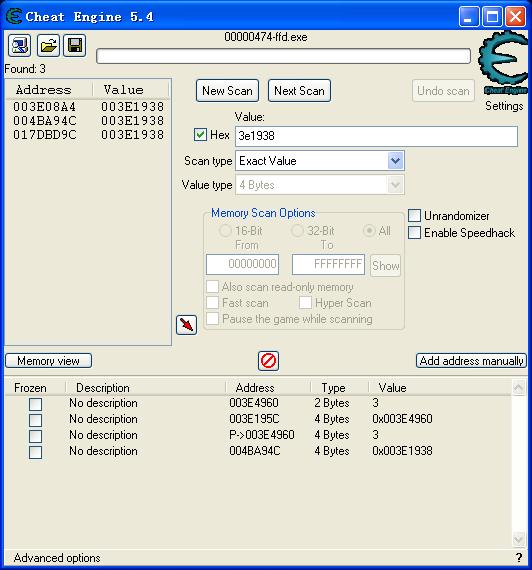
Task: Click Add address manually button
Action: coord(471,361)
